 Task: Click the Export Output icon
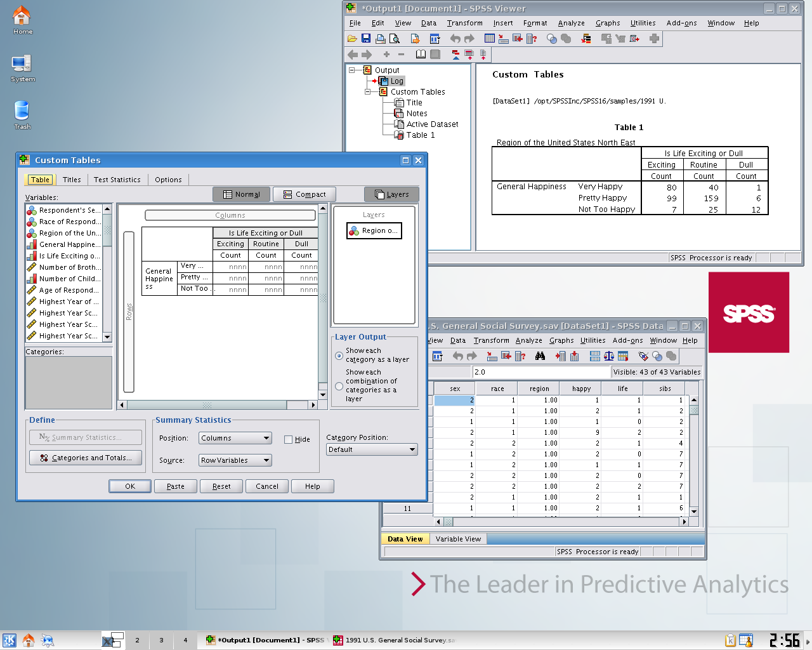416,39
